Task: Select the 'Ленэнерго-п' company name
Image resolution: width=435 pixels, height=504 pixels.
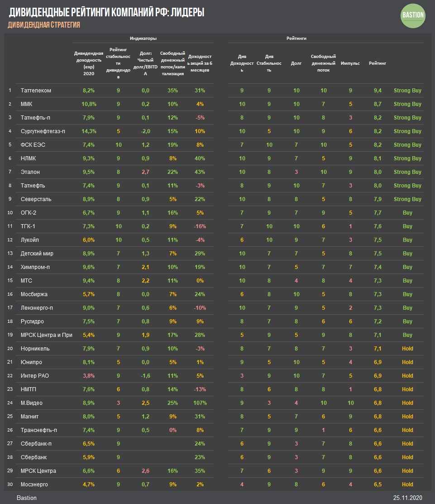Action: (x=37, y=308)
